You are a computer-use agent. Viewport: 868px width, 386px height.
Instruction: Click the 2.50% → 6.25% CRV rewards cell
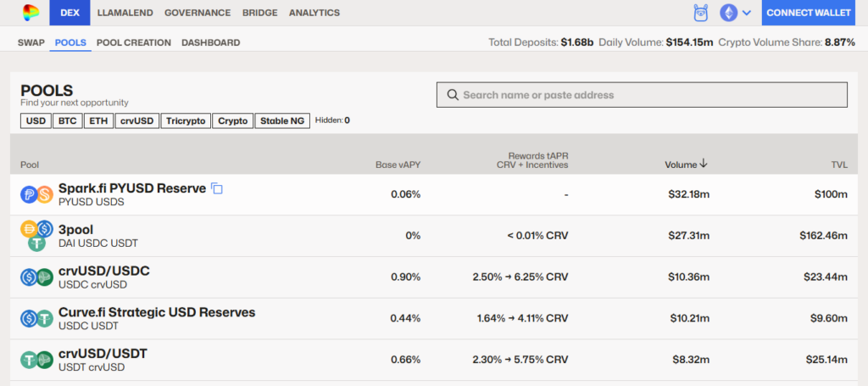click(520, 277)
